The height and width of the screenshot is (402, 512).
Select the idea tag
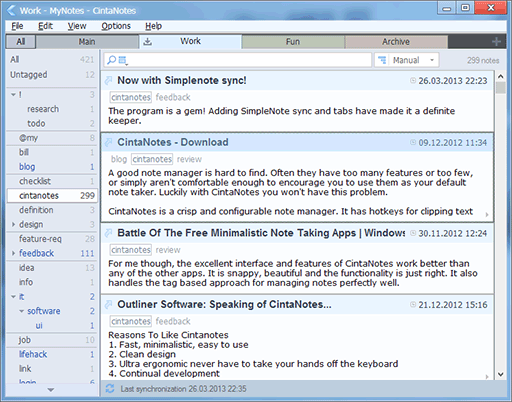(x=52, y=268)
